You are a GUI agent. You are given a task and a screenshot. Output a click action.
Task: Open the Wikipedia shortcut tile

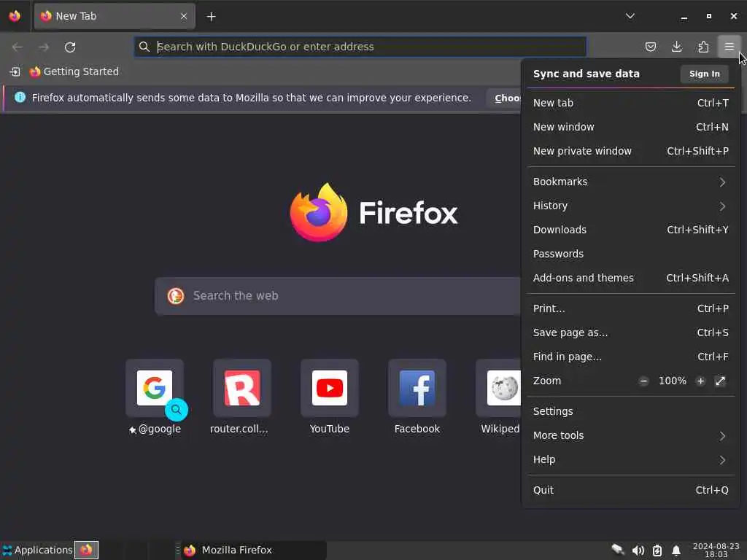498,397
